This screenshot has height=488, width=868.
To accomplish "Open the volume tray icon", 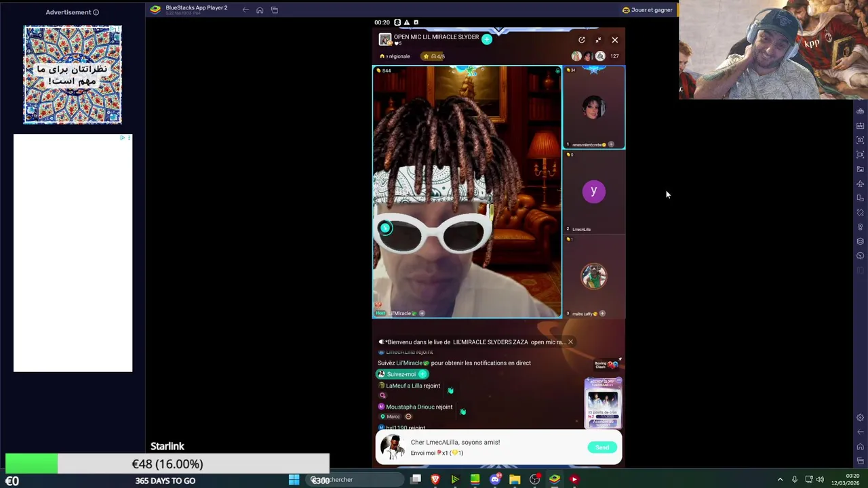I will click(x=821, y=480).
